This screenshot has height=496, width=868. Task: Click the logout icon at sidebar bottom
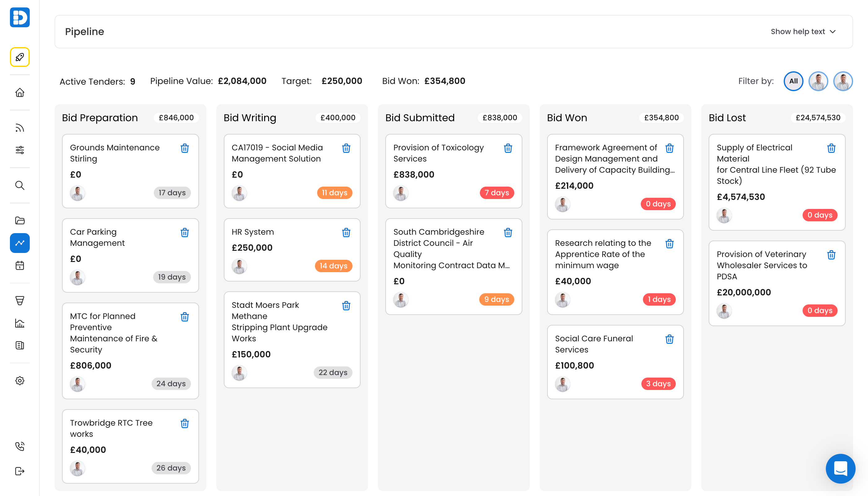(x=20, y=471)
